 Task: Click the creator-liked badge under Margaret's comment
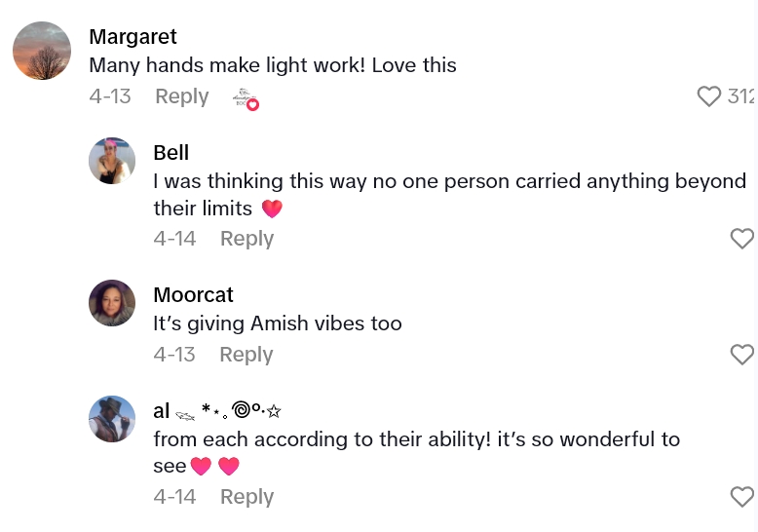246,98
